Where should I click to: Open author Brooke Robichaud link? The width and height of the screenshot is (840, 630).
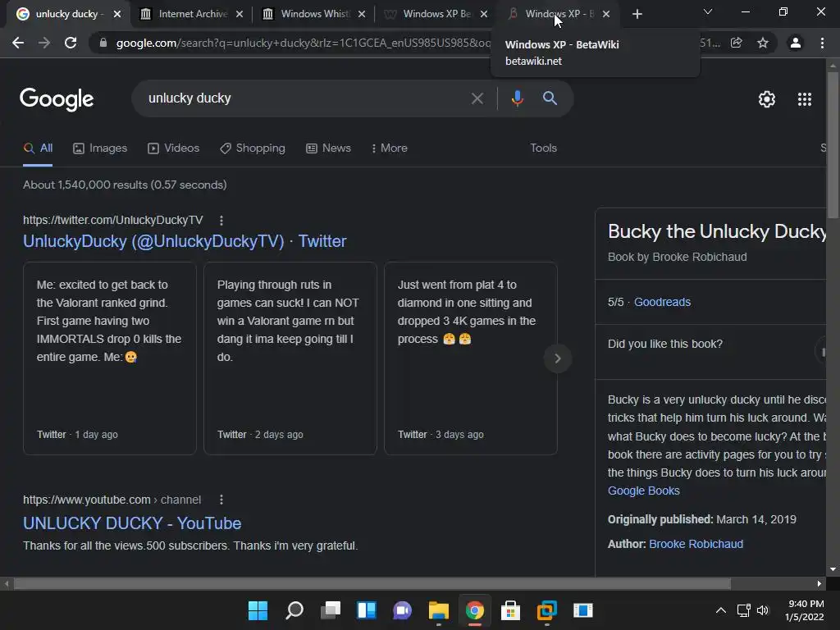point(696,545)
